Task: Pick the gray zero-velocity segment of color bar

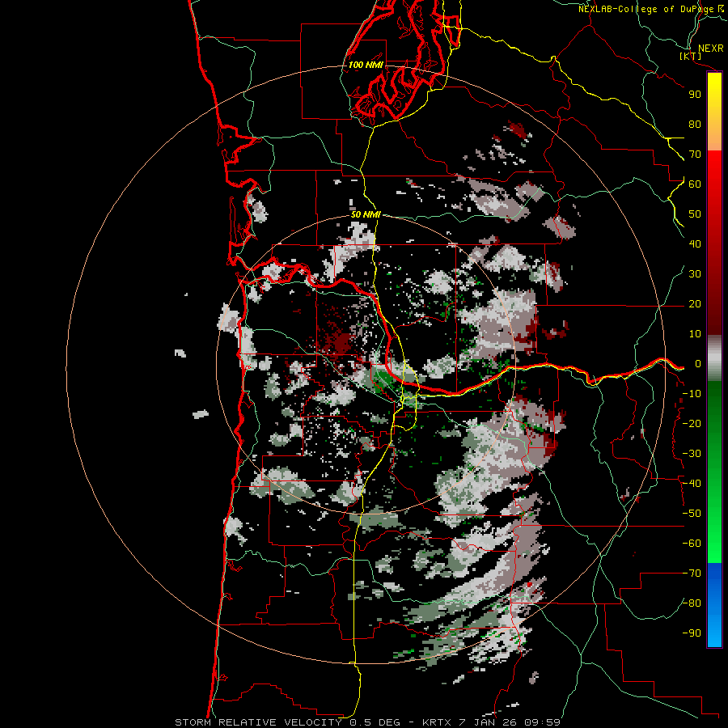Action: (714, 358)
